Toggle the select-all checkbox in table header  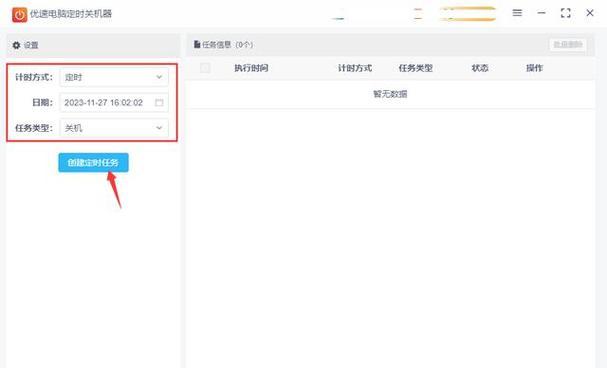[x=205, y=68]
